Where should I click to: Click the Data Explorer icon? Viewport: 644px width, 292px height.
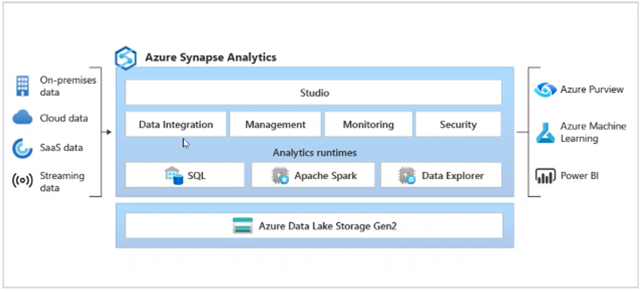coord(407,176)
